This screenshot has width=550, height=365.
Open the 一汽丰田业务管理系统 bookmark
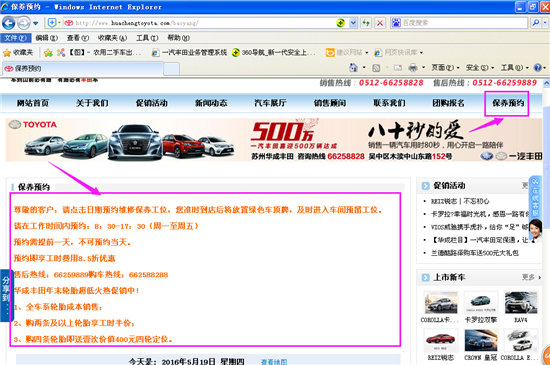click(x=189, y=53)
